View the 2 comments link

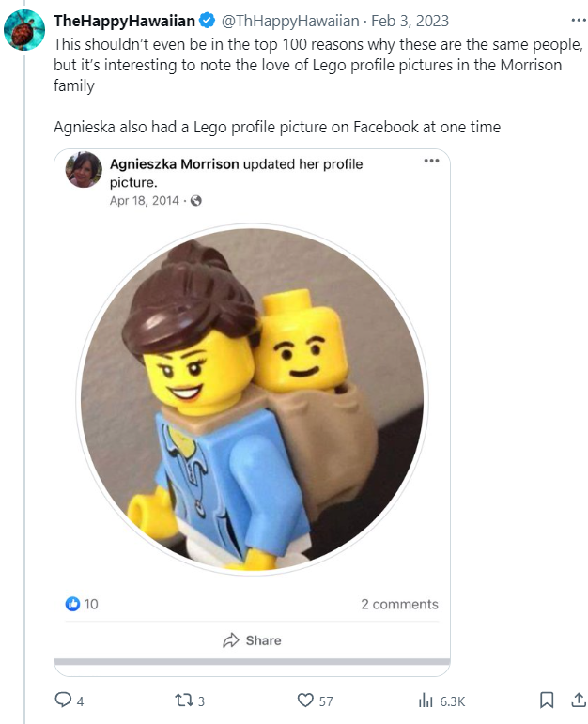(x=399, y=604)
